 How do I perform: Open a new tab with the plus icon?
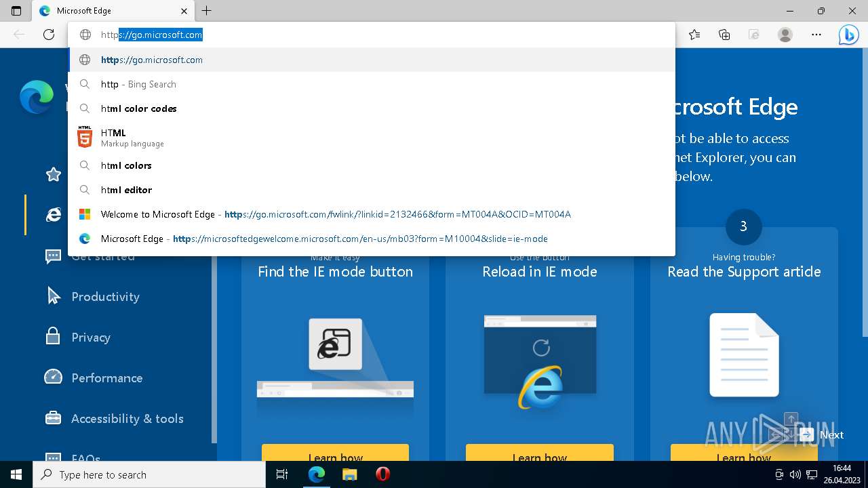pos(207,11)
